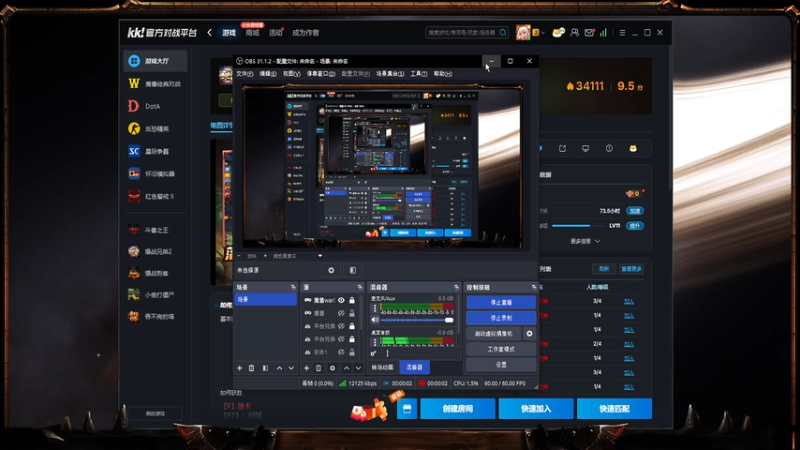This screenshot has height=450, width=800.
Task: Go back with KK platform arrow
Action: click(210, 33)
